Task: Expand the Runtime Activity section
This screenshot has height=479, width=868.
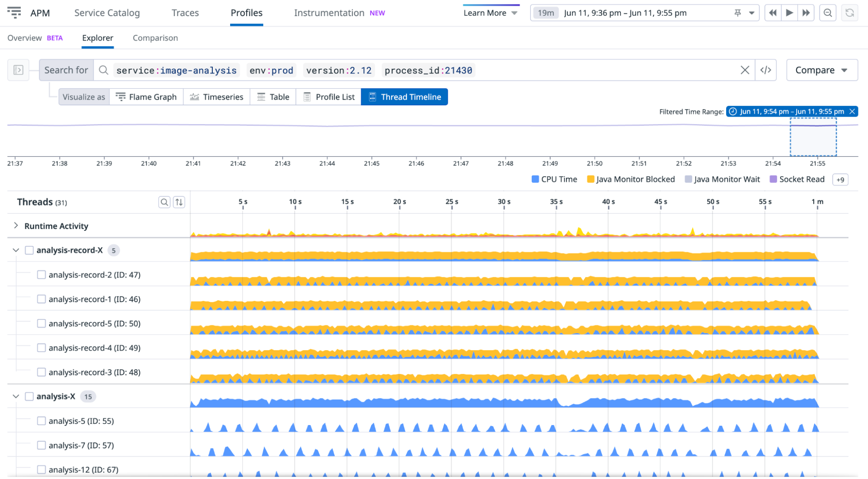Action: [x=16, y=226]
